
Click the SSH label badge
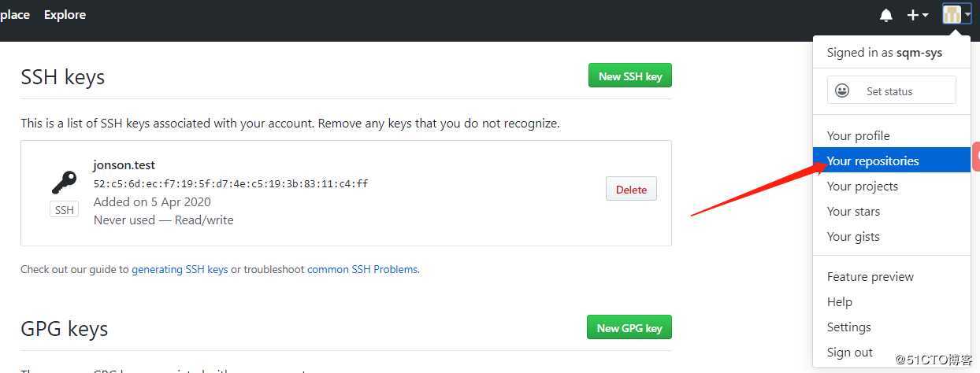pos(65,210)
